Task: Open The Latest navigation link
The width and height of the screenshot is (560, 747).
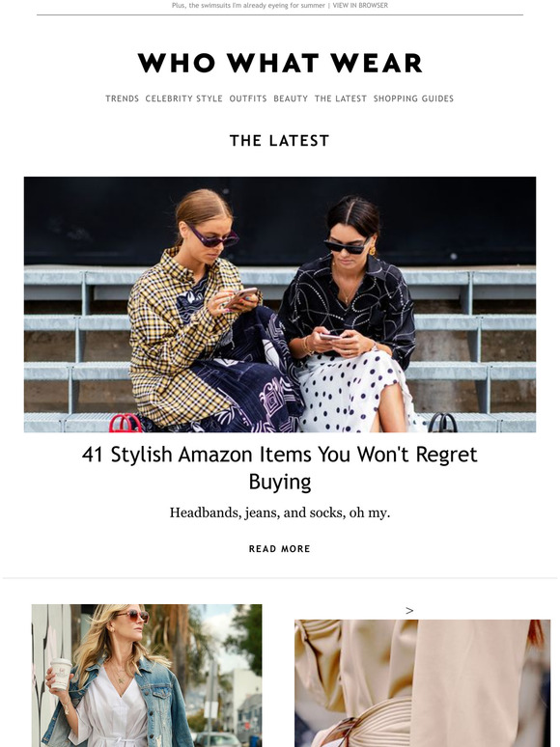Action: (340, 98)
